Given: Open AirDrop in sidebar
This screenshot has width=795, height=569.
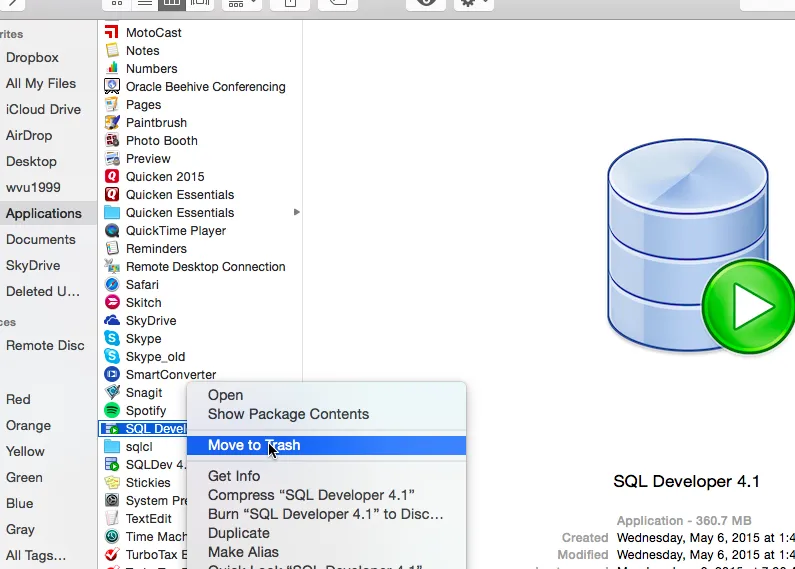Looking at the screenshot, I should [x=29, y=135].
